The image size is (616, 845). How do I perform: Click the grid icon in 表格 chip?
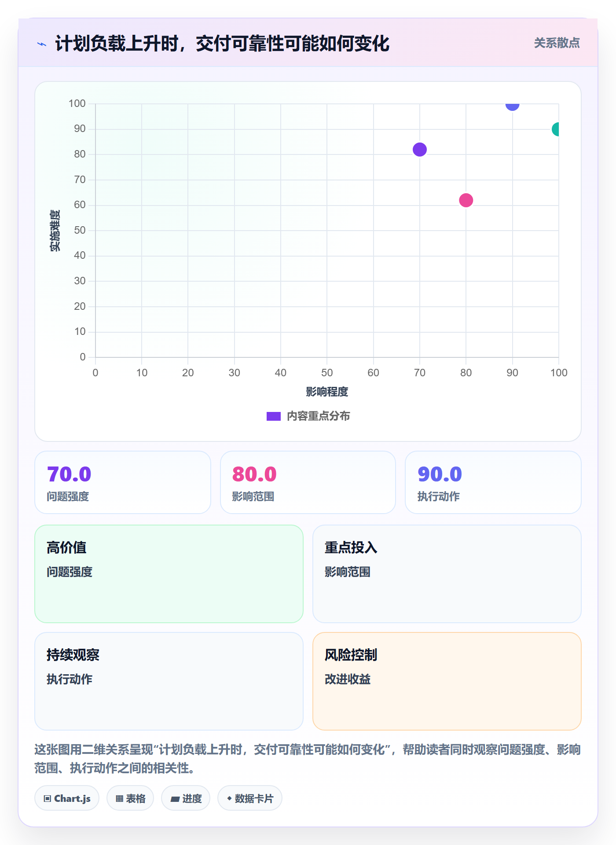pos(120,799)
